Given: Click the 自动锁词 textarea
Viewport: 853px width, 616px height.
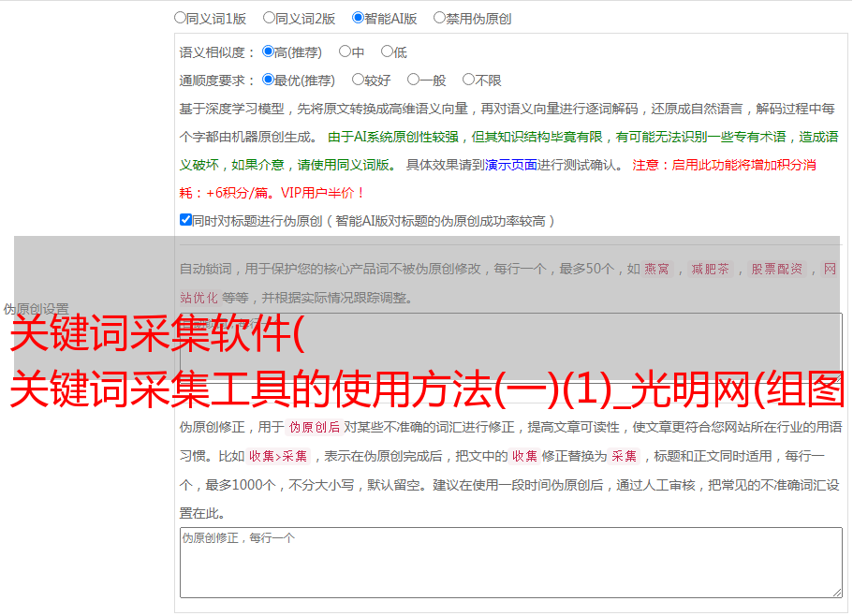Looking at the screenshot, I should point(511,347).
